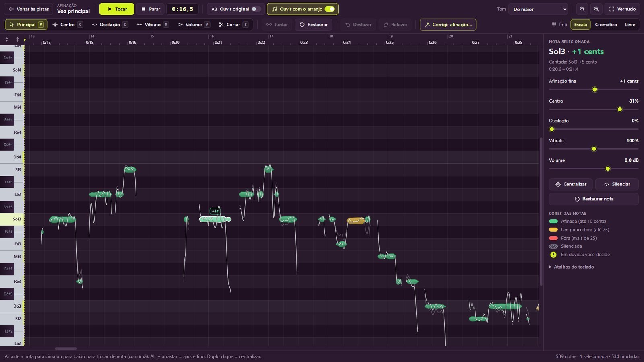Select the yellow note at 0:24

tap(356, 220)
